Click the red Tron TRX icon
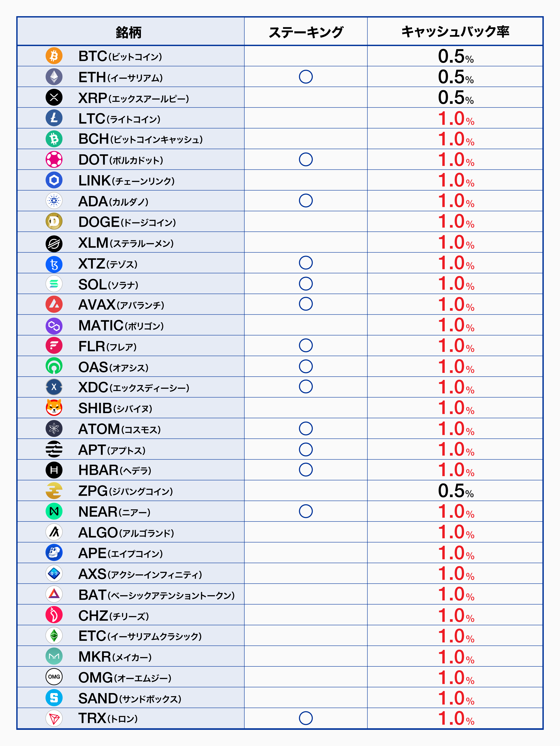Screen dimensions: 560x746 (54, 718)
